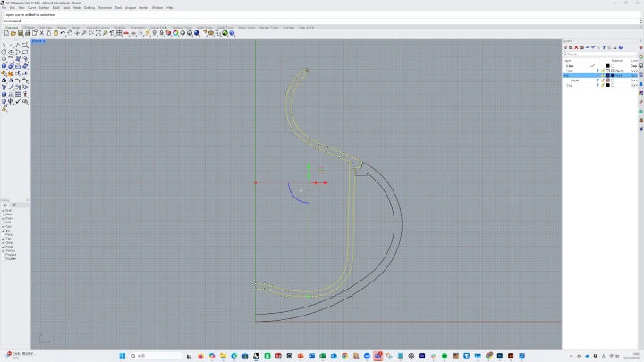644x362 pixels.
Task: Click the dark blue color swatch of selected layer
Action: (608, 75)
